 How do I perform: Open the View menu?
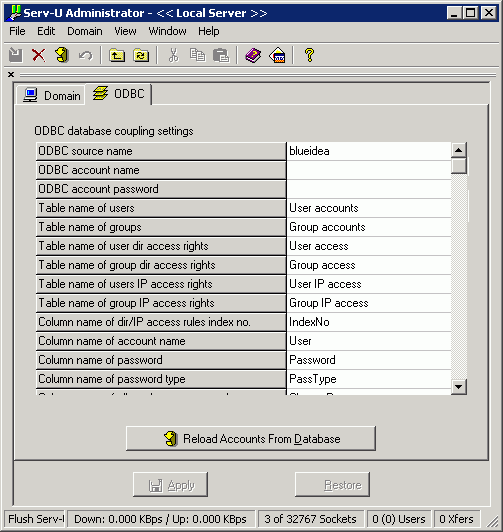coord(125,31)
